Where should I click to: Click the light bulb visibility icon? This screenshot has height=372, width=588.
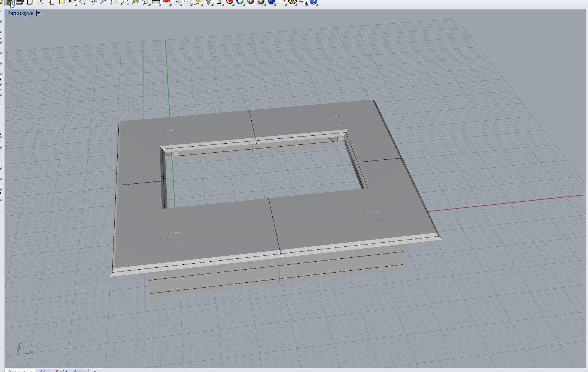coord(209,2)
